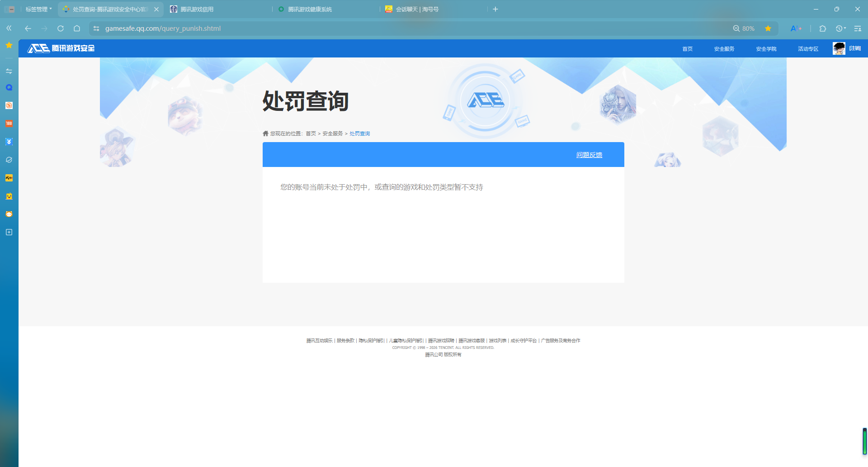Collapse the sidebar with double-chevron icon
The image size is (868, 467).
pos(9,28)
